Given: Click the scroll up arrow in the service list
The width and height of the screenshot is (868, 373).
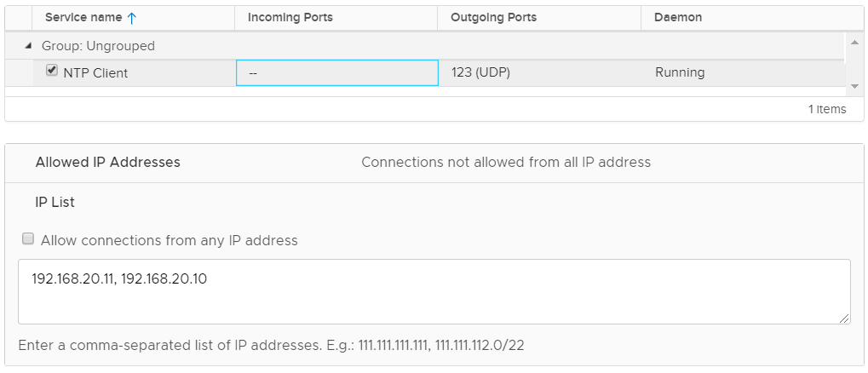Looking at the screenshot, I should 854,41.
